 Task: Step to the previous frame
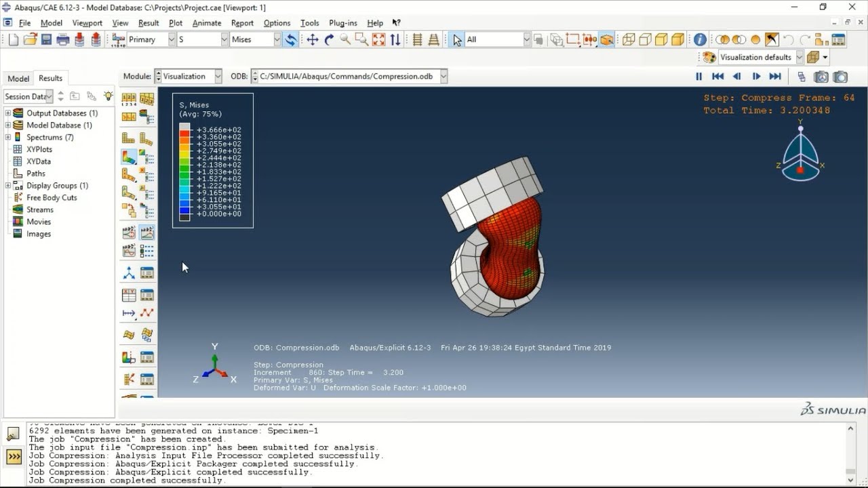[736, 77]
